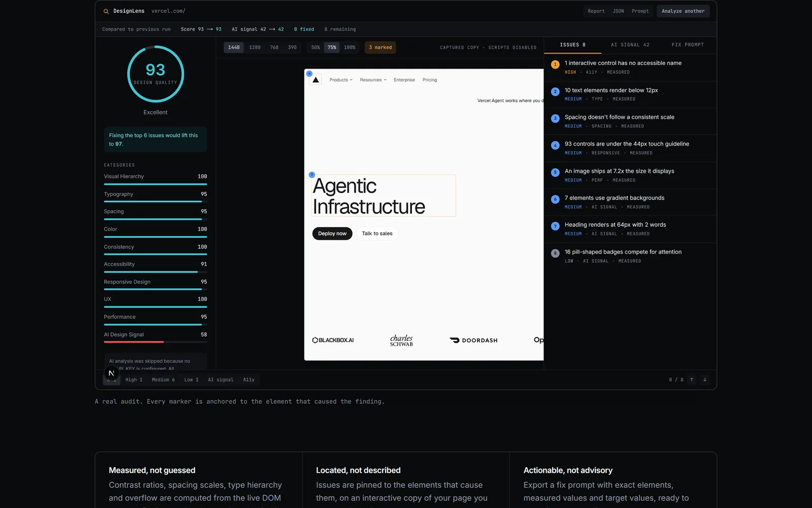Filter issues by High 1
This screenshot has width=812, height=508.
point(134,379)
